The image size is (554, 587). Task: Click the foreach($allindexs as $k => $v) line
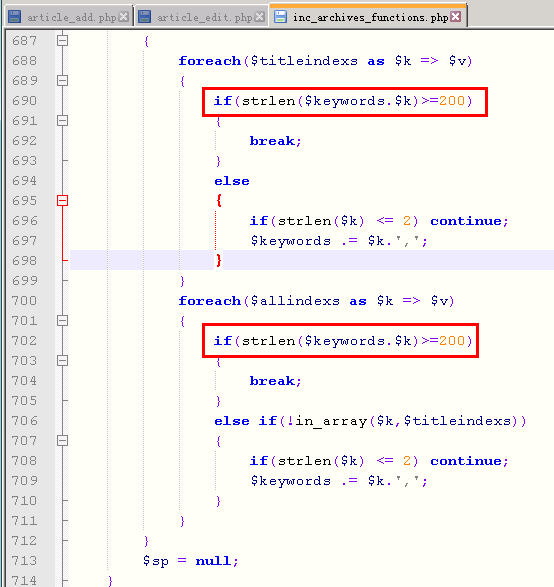click(x=316, y=301)
